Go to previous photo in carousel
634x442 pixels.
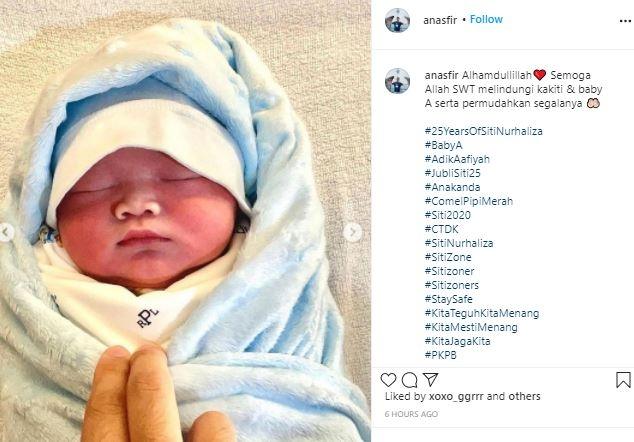pyautogui.click(x=6, y=232)
